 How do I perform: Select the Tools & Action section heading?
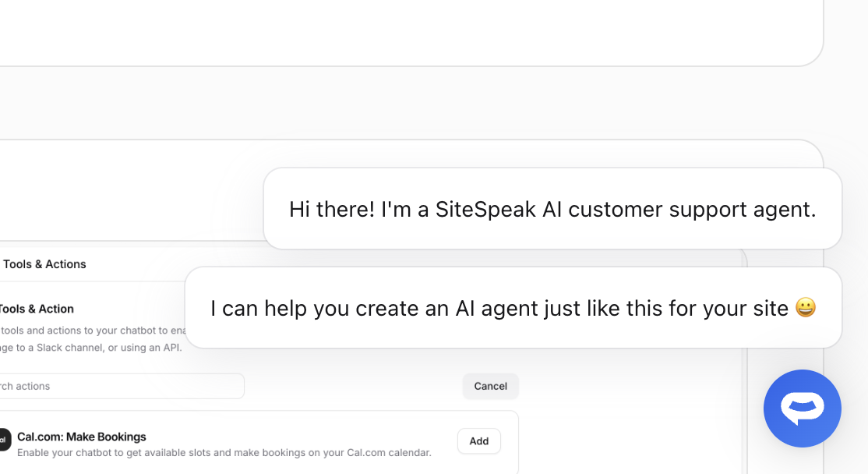pyautogui.click(x=37, y=309)
